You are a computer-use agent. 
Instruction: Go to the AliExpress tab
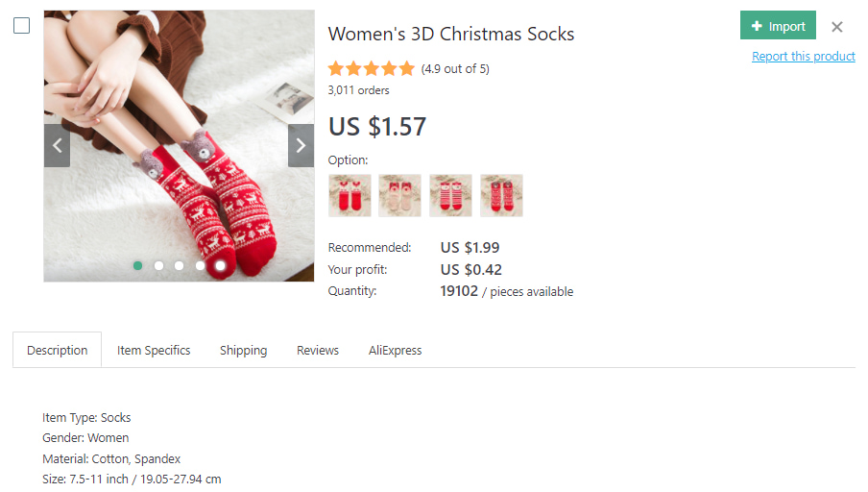coord(395,351)
